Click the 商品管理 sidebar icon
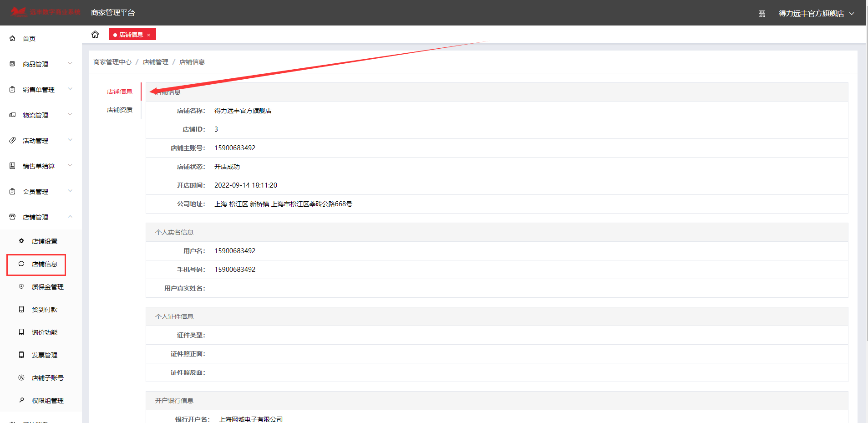 [x=12, y=64]
